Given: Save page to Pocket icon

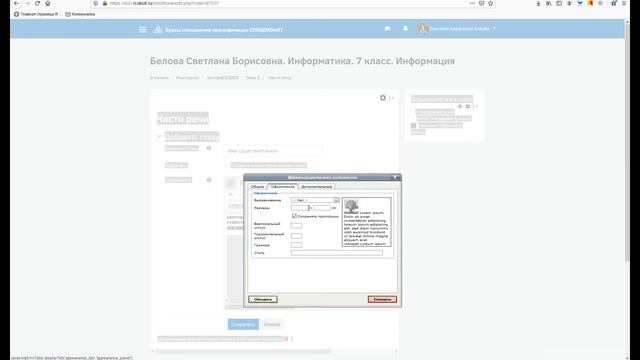Looking at the screenshot, I should click(x=482, y=3).
